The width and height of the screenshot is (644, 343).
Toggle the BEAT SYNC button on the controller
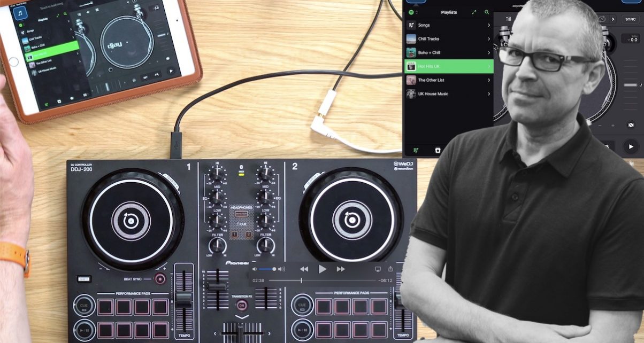coord(159,278)
